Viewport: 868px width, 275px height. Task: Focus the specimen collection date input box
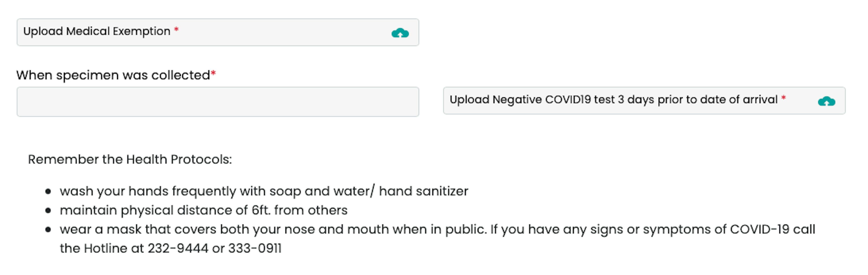218,102
